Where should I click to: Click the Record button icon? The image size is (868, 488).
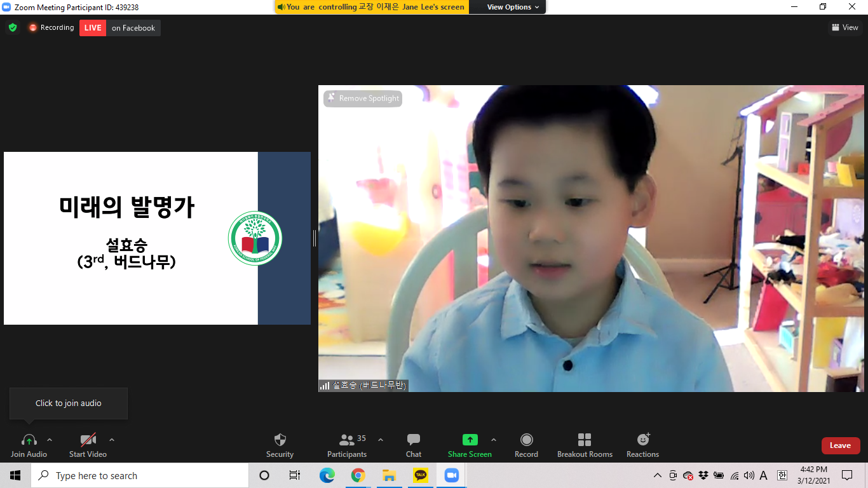click(526, 440)
